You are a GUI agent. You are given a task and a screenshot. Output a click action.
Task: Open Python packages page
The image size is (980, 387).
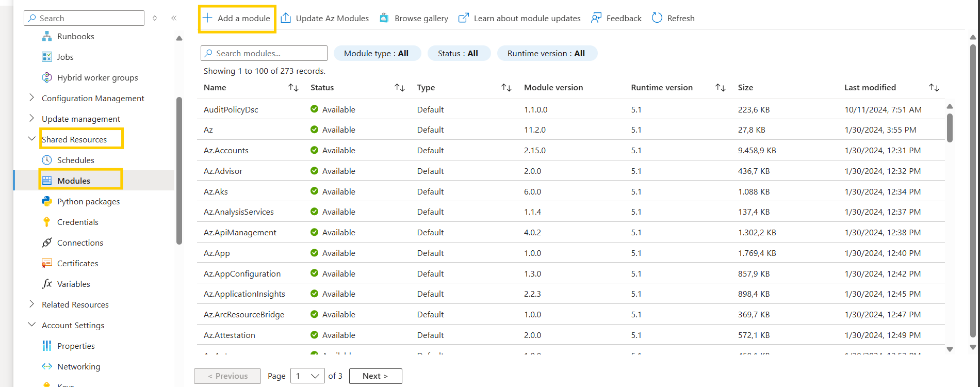(x=88, y=201)
